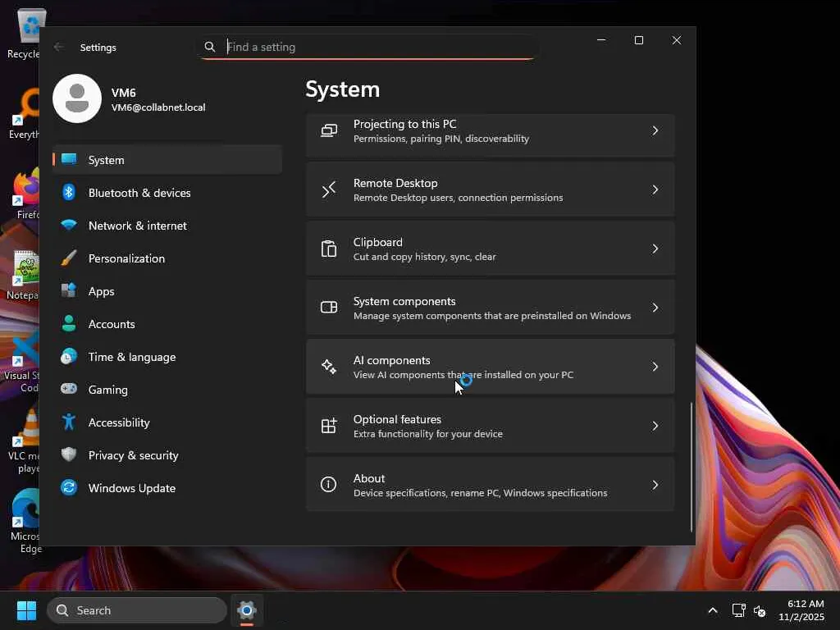Click the muted volume tray icon
This screenshot has height=630, width=840.
pos(760,610)
